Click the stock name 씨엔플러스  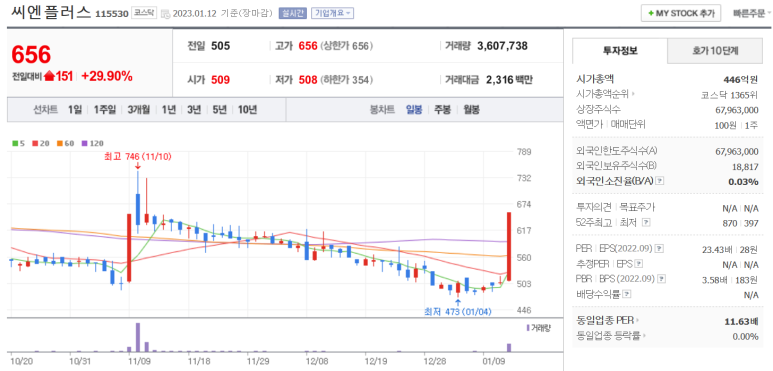pos(50,12)
